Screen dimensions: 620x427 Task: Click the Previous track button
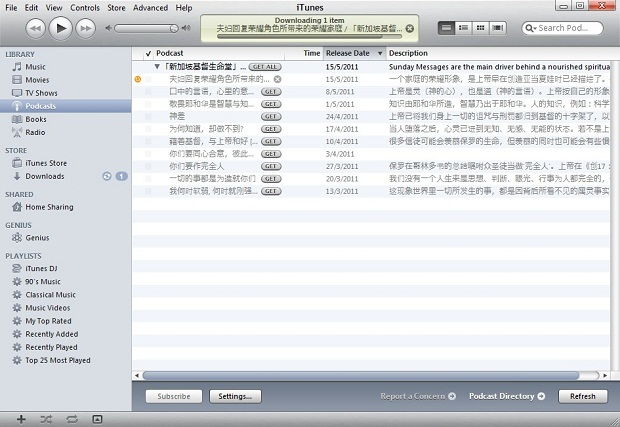(36, 28)
